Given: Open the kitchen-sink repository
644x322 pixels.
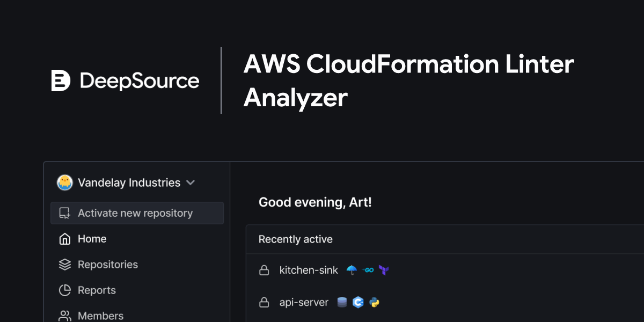Looking at the screenshot, I should coord(309,270).
